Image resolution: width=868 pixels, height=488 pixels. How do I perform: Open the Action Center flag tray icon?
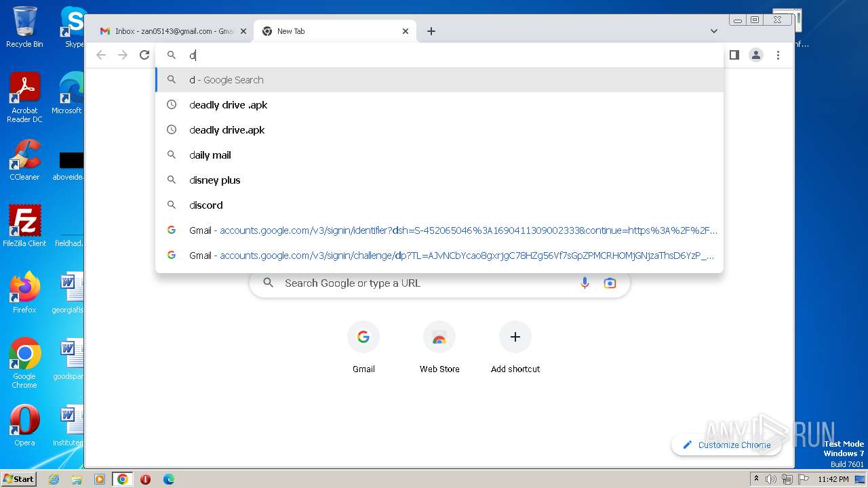[804, 479]
